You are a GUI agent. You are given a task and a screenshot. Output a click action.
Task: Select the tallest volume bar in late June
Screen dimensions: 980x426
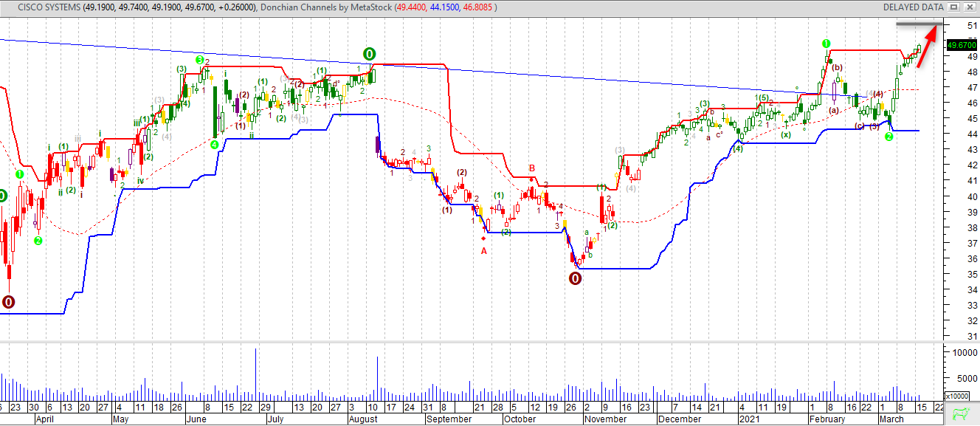[x=255, y=375]
